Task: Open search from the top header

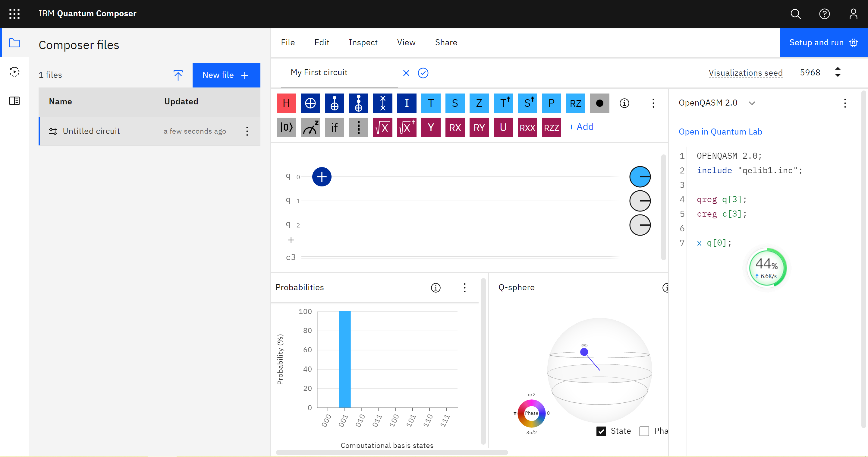Action: tap(796, 14)
